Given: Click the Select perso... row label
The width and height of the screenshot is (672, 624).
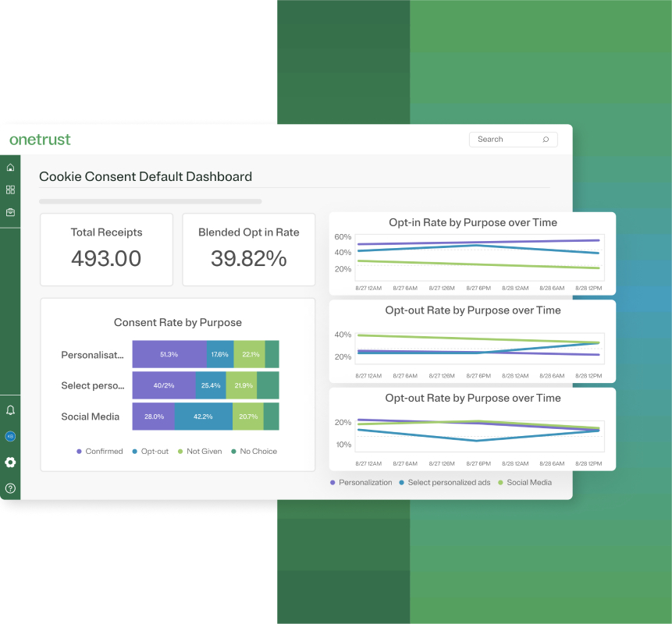Looking at the screenshot, I should (93, 386).
